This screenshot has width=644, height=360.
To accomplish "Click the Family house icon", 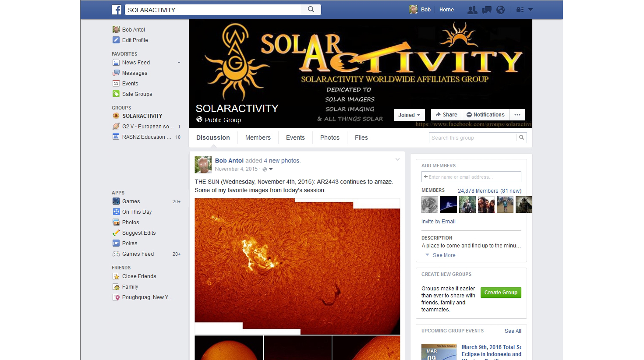I will [116, 287].
